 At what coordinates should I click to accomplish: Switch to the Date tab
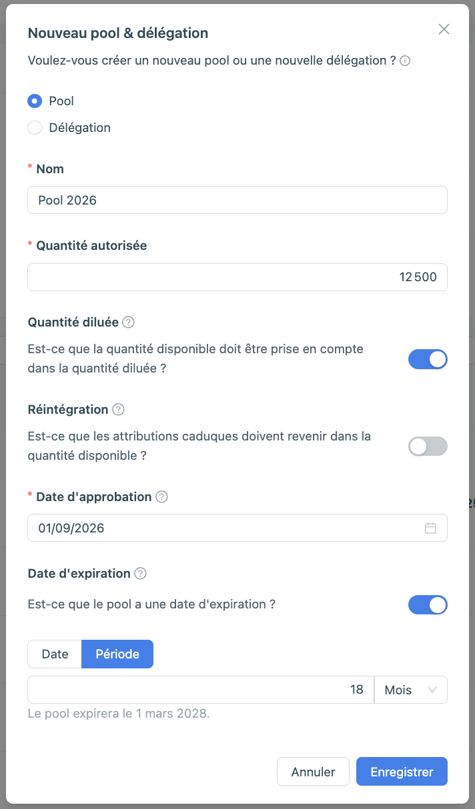(x=55, y=654)
